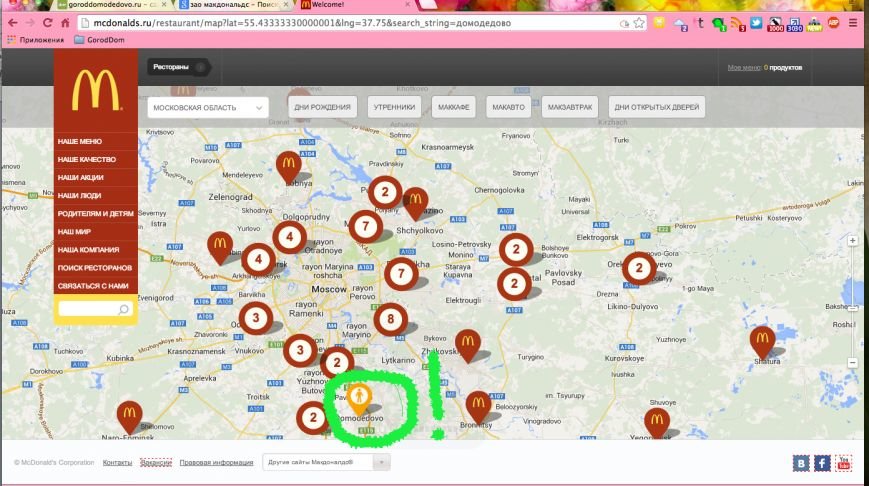Open the YouTube icon in footer

[844, 463]
